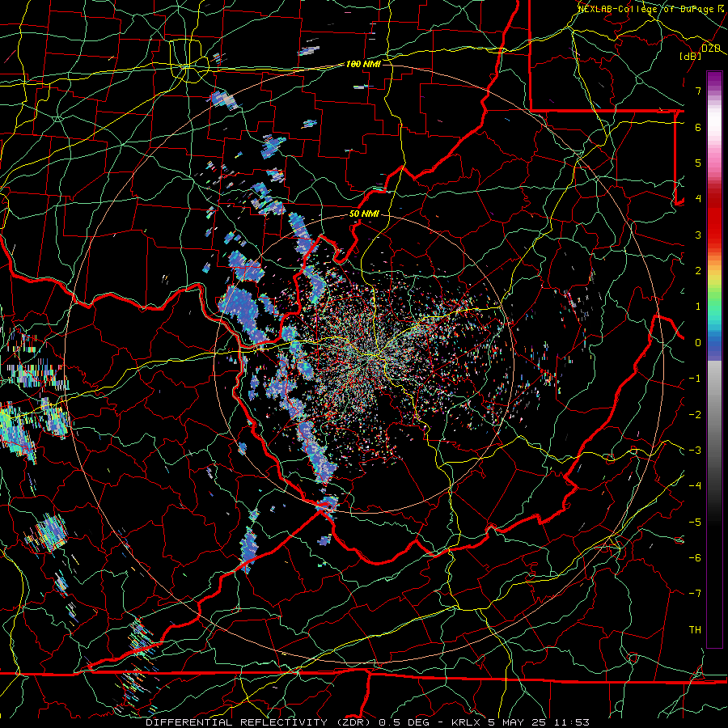This screenshot has width=728, height=728.
Task: Click the "1" value on color scale
Action: 698,307
